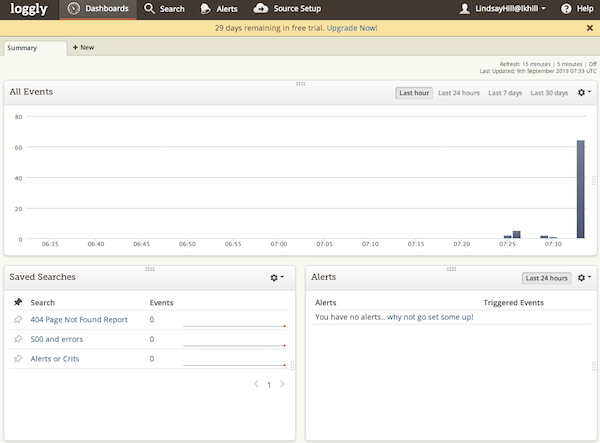Image resolution: width=600 pixels, height=443 pixels.
Task: Select Last 24 hours in Alerts panel
Action: point(546,278)
